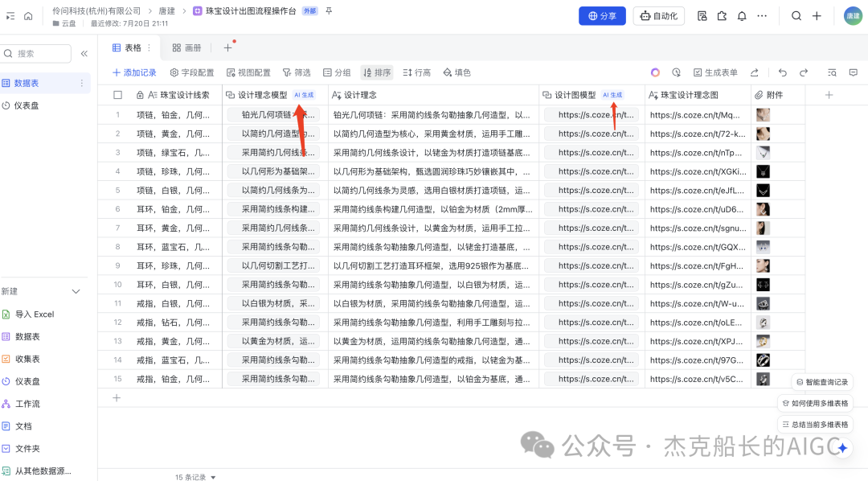Redo the last action
This screenshot has height=481, width=868.
(804, 72)
